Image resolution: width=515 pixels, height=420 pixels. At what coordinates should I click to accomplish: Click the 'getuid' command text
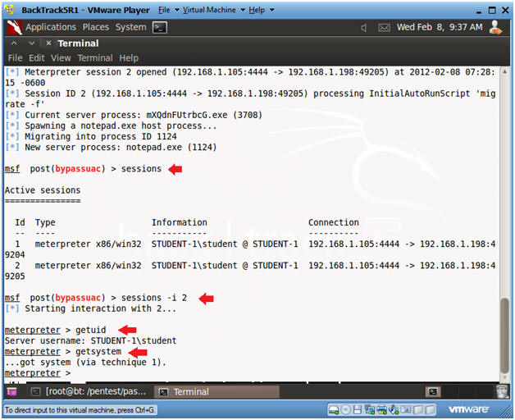(x=91, y=330)
